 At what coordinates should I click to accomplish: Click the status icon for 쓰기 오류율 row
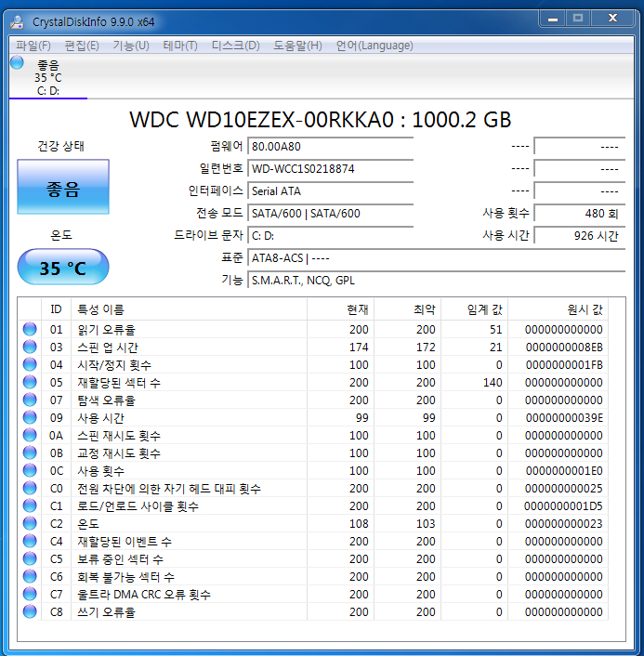click(30, 611)
